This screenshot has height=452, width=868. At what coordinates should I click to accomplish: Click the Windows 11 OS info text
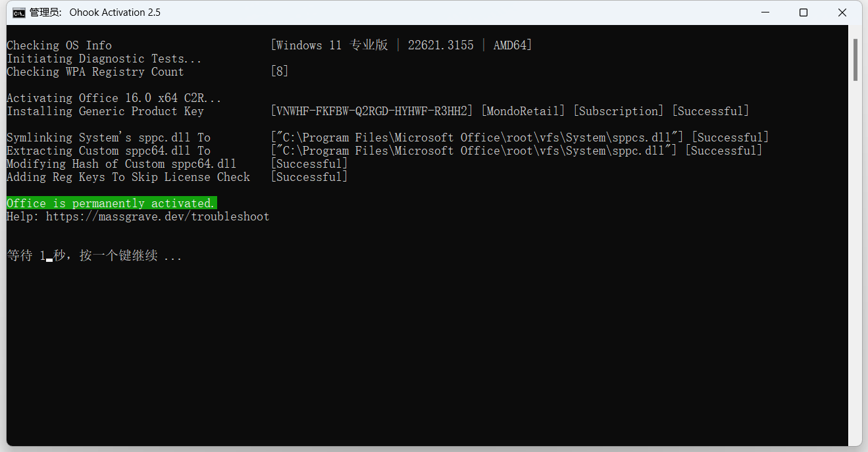click(329, 45)
